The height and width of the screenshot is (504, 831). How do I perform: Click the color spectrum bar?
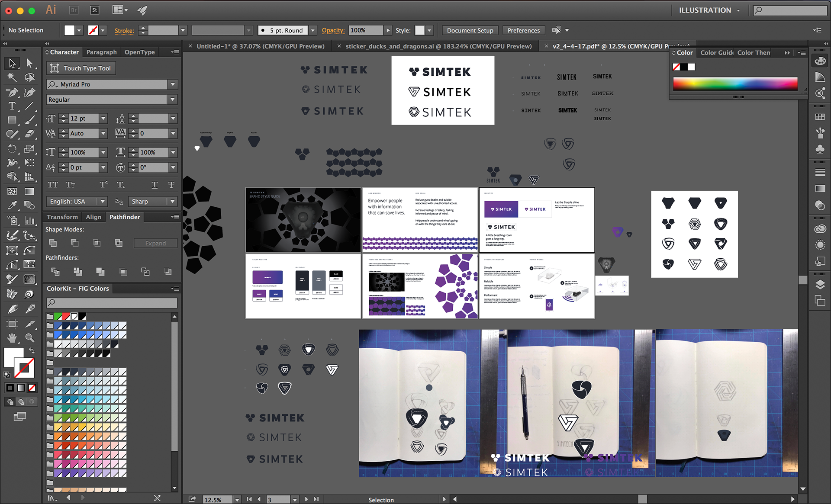pos(735,83)
